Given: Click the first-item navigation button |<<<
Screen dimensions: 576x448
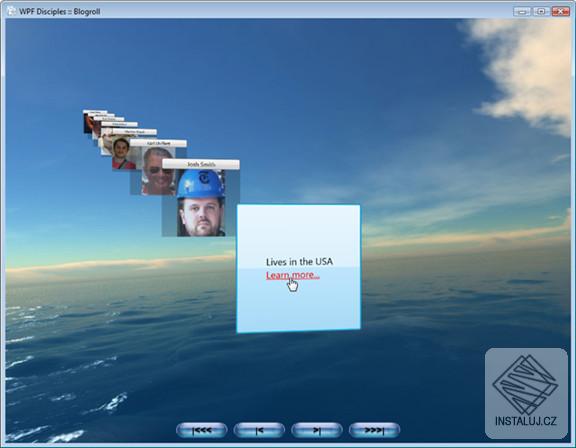Looking at the screenshot, I should [x=202, y=430].
